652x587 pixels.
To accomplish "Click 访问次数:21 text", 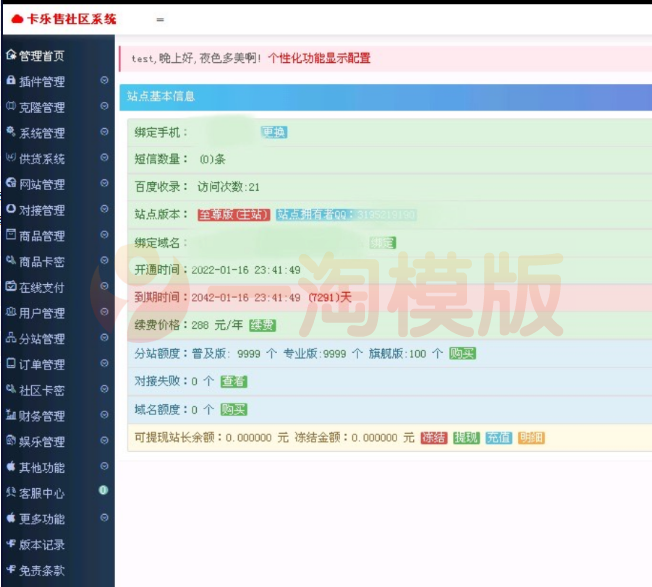I will point(228,187).
